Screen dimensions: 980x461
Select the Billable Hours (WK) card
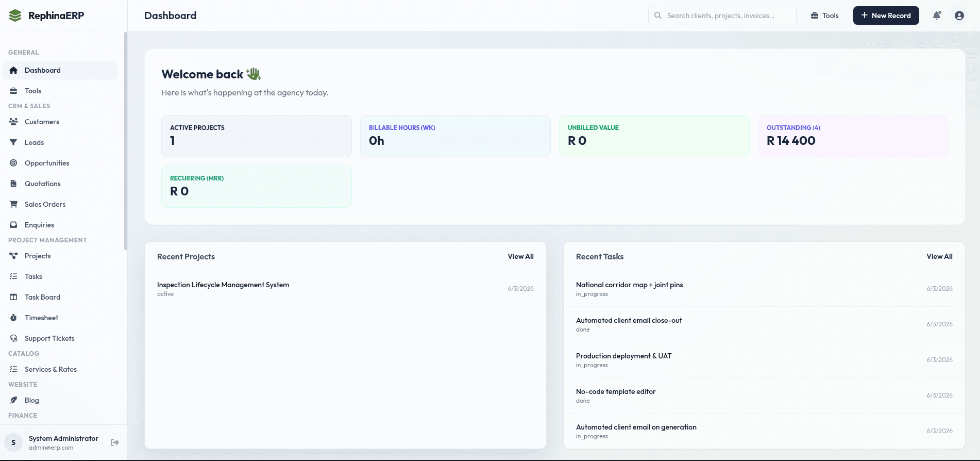pos(455,136)
